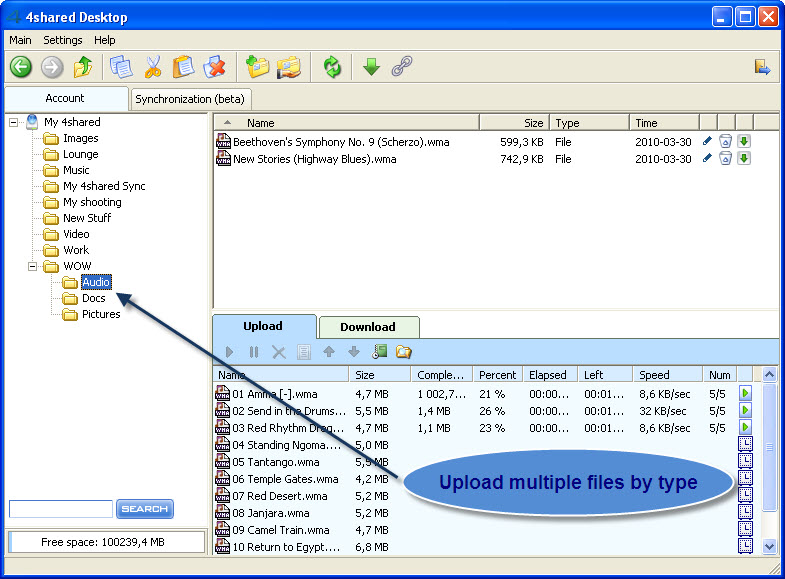Sort upload queue by Percent column
The image size is (785, 579).
pyautogui.click(x=498, y=375)
